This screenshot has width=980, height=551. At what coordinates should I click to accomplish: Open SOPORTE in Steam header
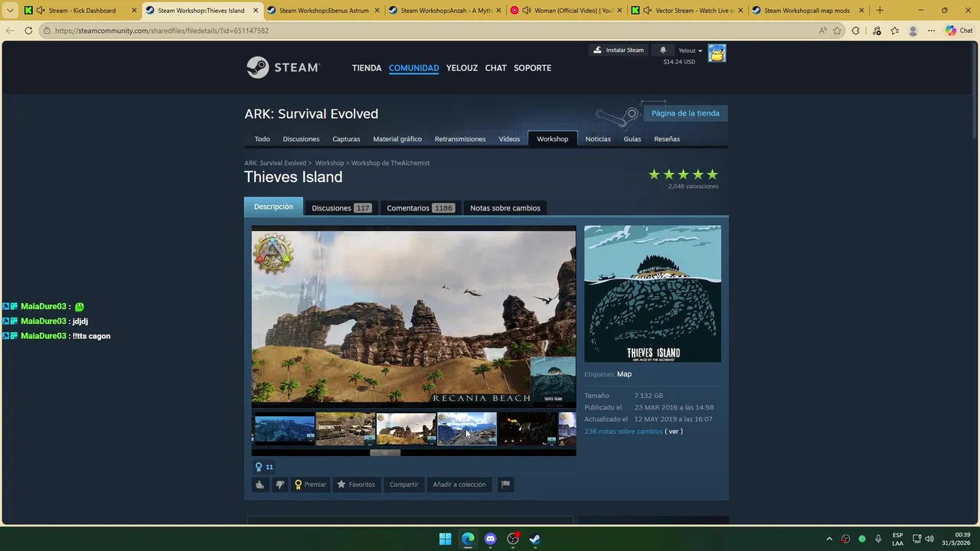pyautogui.click(x=532, y=67)
